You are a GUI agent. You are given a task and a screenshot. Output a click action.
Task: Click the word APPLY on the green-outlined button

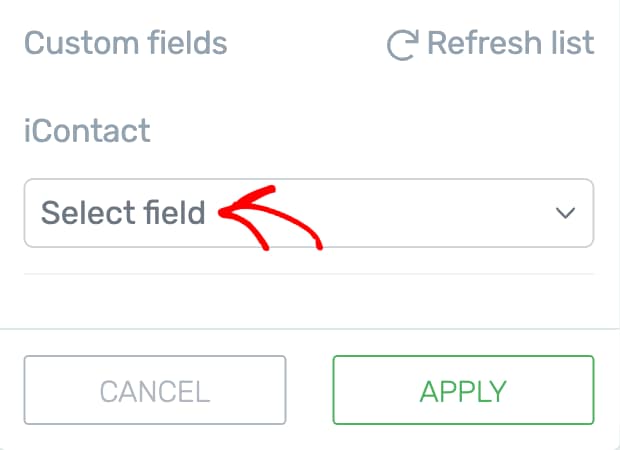point(463,390)
